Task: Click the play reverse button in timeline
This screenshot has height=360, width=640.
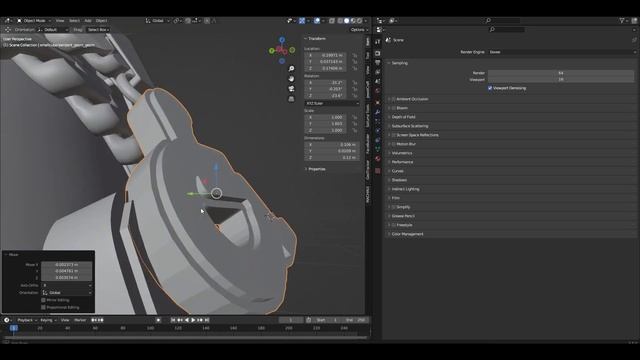Action: pyautogui.click(x=187, y=320)
